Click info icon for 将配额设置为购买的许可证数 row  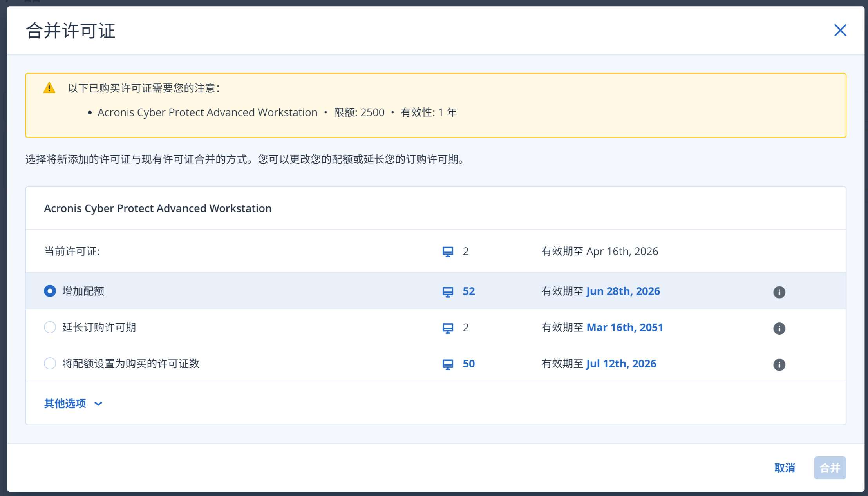(x=779, y=364)
